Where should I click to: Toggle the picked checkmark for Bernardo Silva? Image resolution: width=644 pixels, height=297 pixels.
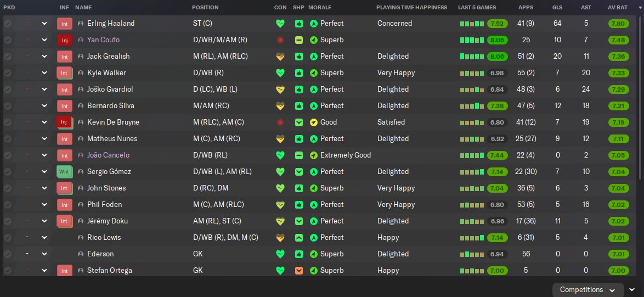pos(8,106)
